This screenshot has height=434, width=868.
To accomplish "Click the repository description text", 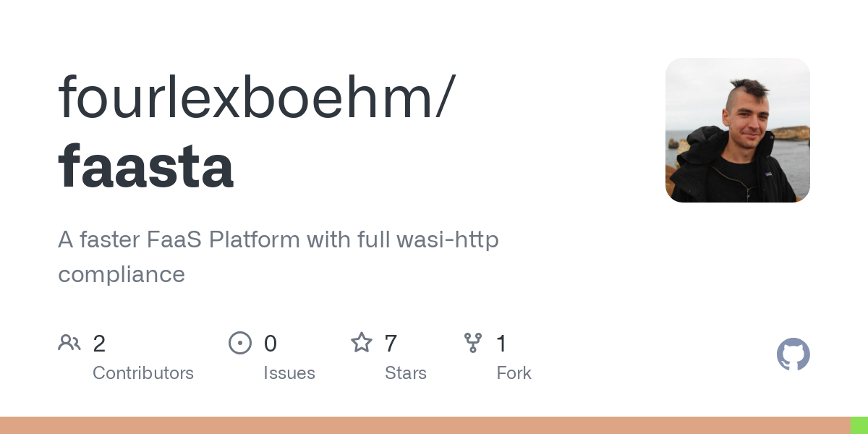I will point(278,257).
